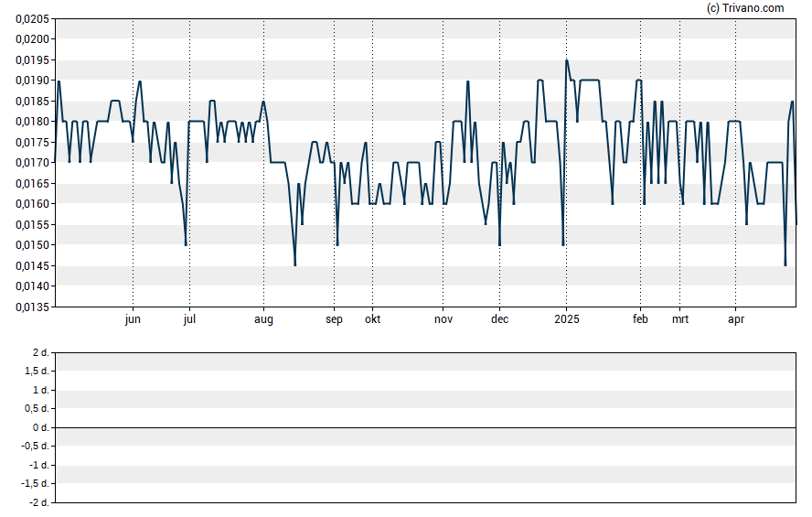Click the '1 d.' label in lower chart

(41, 390)
